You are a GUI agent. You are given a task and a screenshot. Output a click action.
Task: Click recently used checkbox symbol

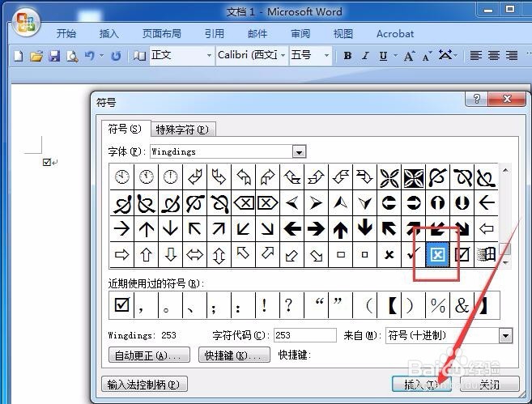tap(121, 304)
